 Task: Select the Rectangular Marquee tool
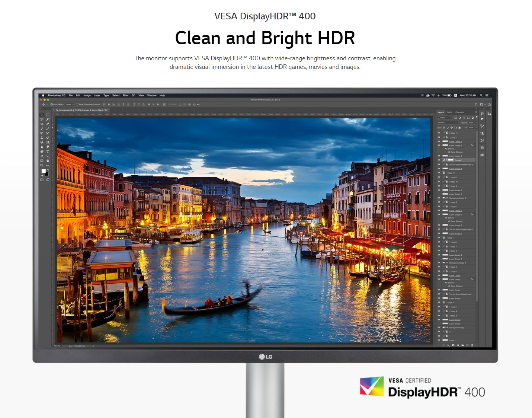pyautogui.click(x=48, y=115)
